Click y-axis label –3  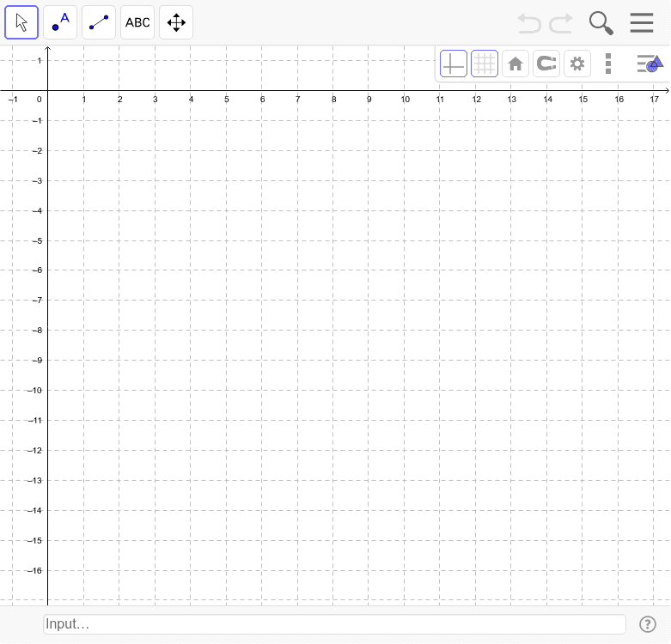[38, 181]
